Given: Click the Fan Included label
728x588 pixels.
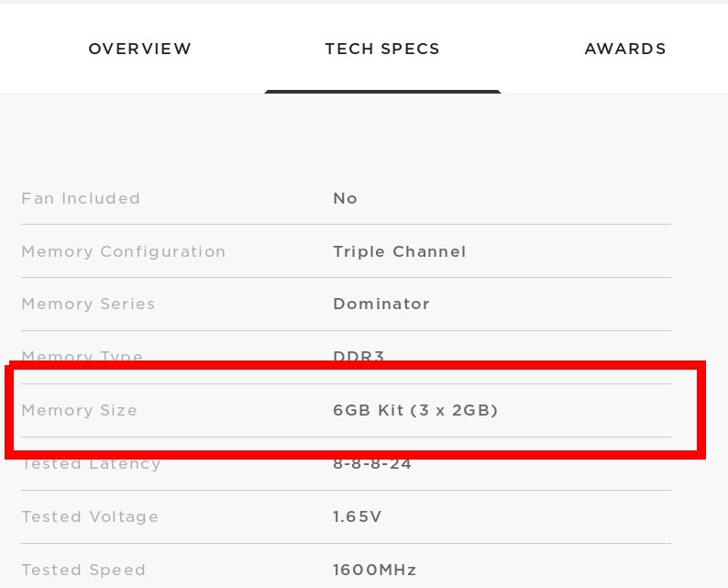Looking at the screenshot, I should tap(81, 198).
